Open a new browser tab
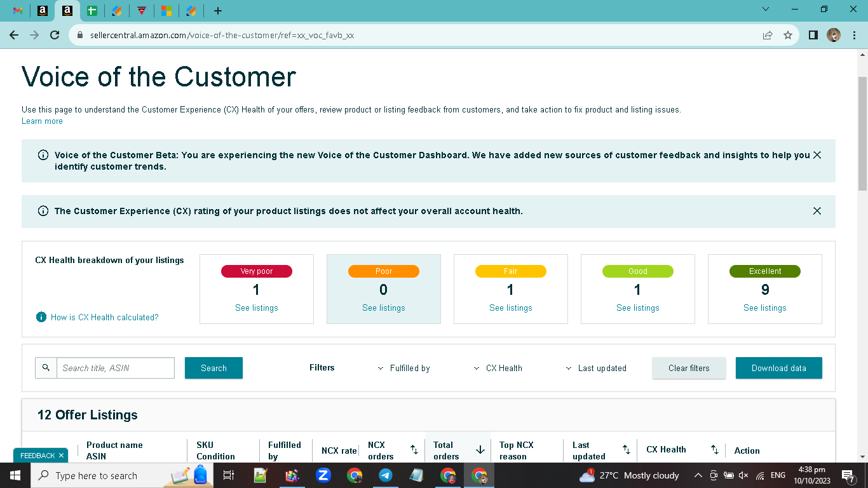 (x=218, y=11)
